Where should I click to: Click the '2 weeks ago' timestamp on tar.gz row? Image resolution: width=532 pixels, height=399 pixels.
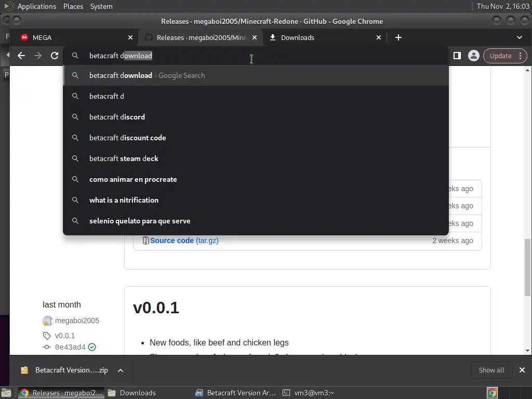pyautogui.click(x=453, y=241)
